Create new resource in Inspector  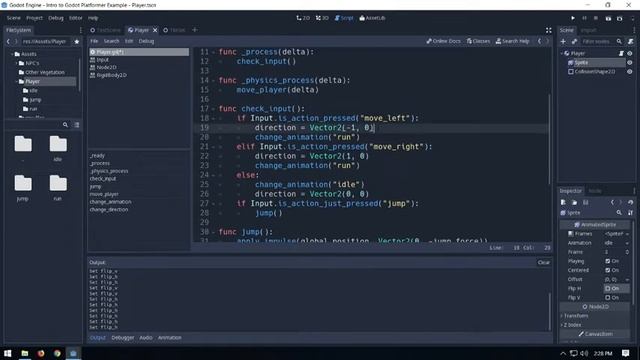click(x=563, y=202)
